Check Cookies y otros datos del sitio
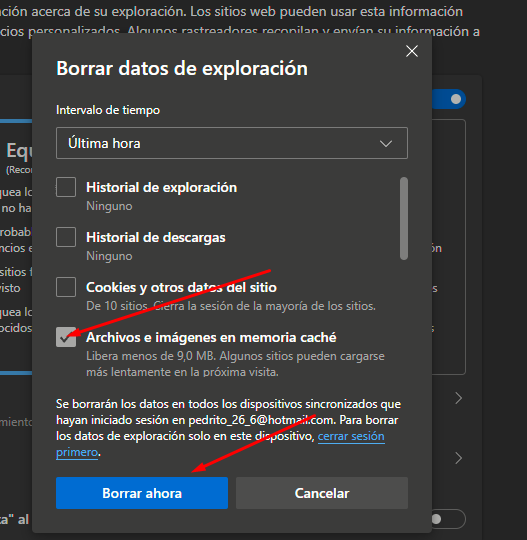This screenshot has height=540, width=527. [66, 287]
